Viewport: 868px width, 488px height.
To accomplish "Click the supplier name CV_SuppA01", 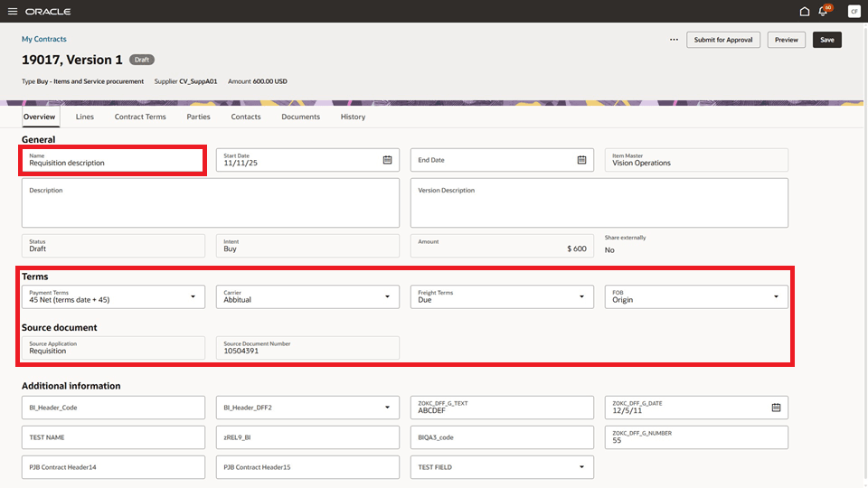I will [x=198, y=81].
